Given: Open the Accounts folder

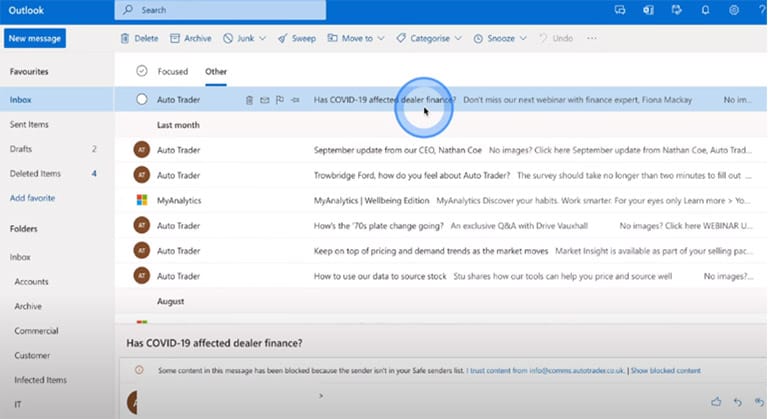Looking at the screenshot, I should [x=57, y=282].
